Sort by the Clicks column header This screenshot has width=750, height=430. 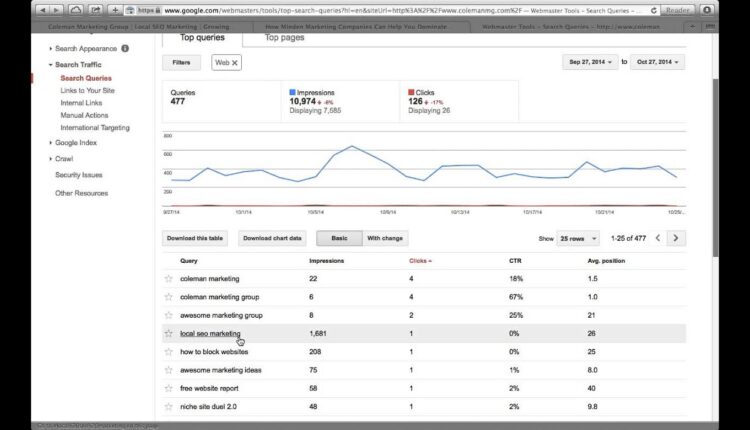click(x=420, y=261)
